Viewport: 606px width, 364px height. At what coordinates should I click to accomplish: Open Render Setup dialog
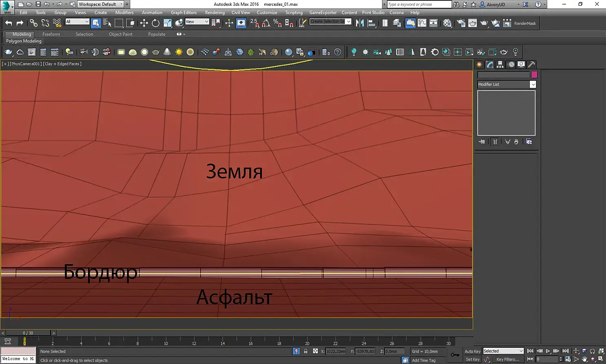461,23
